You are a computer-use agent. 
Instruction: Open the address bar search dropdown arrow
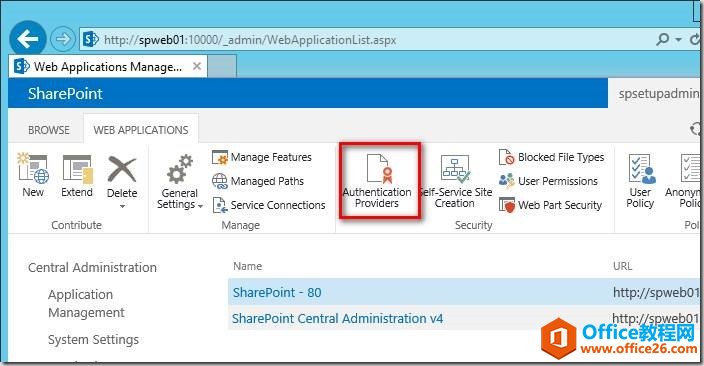[678, 40]
